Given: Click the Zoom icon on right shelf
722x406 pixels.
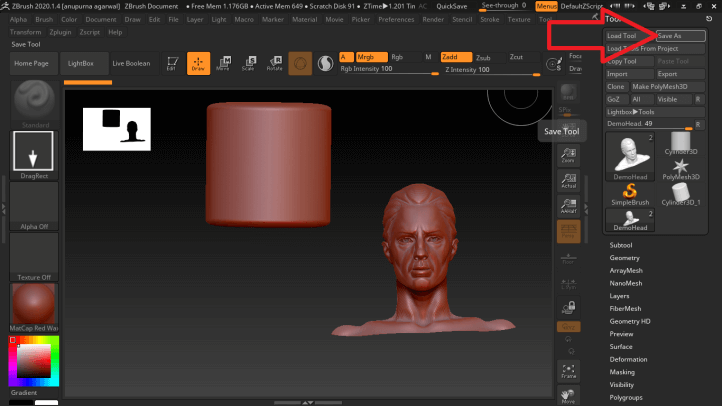Looking at the screenshot, I should [568, 154].
